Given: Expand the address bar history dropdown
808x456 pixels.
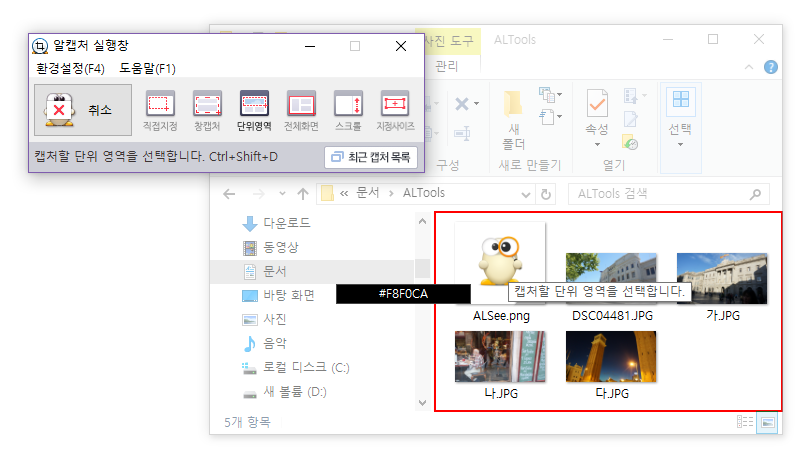Looking at the screenshot, I should (x=526, y=195).
